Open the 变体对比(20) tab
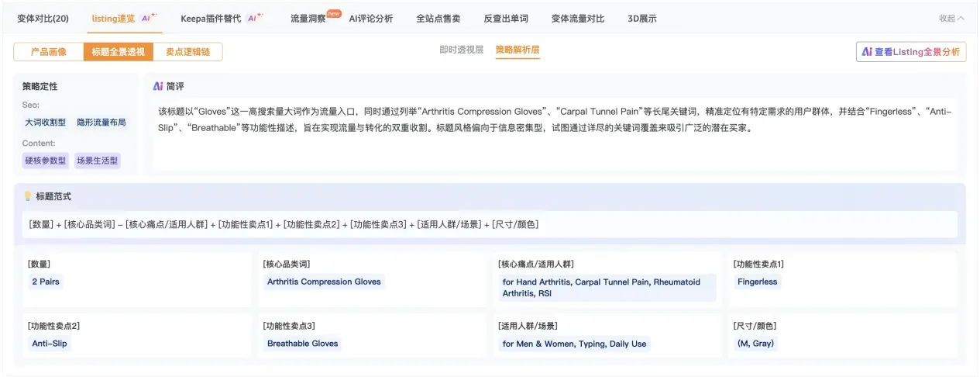The image size is (980, 377). click(43, 19)
